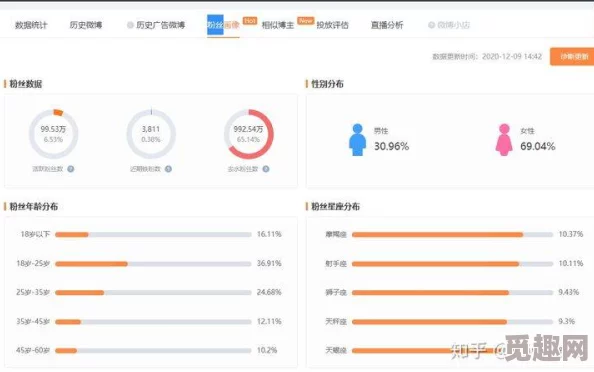Open the 直播分析 tab
594x372 pixels.
(x=387, y=25)
